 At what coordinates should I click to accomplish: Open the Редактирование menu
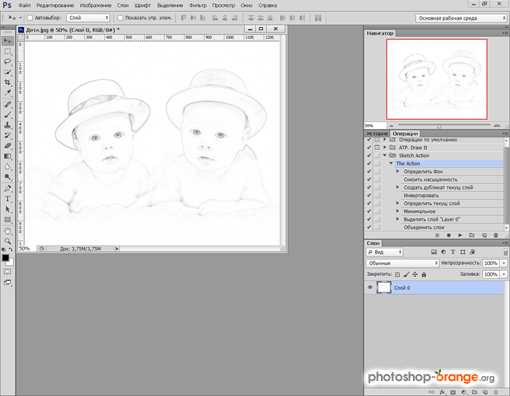click(x=55, y=5)
